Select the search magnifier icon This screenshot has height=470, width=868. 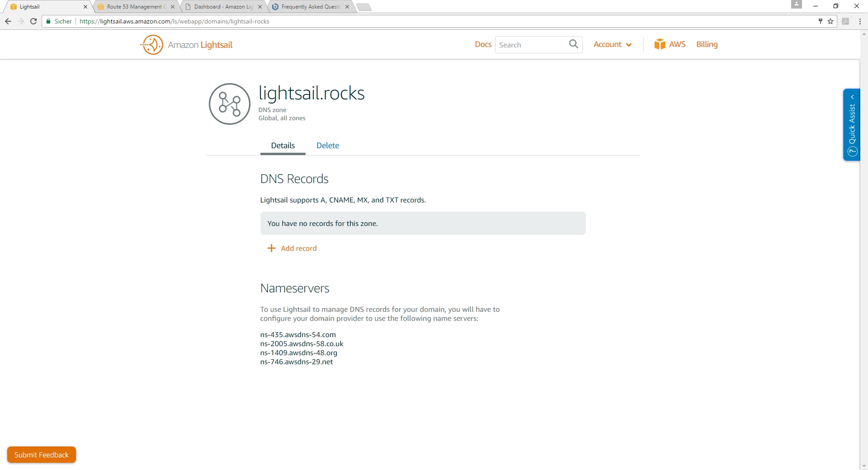(x=573, y=44)
